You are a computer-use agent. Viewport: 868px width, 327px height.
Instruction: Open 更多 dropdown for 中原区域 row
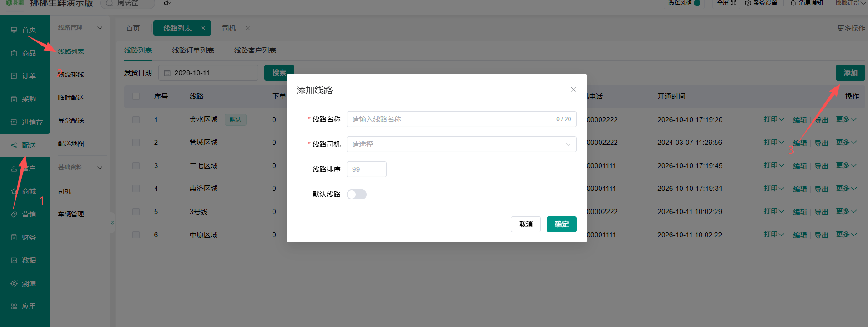click(x=846, y=235)
